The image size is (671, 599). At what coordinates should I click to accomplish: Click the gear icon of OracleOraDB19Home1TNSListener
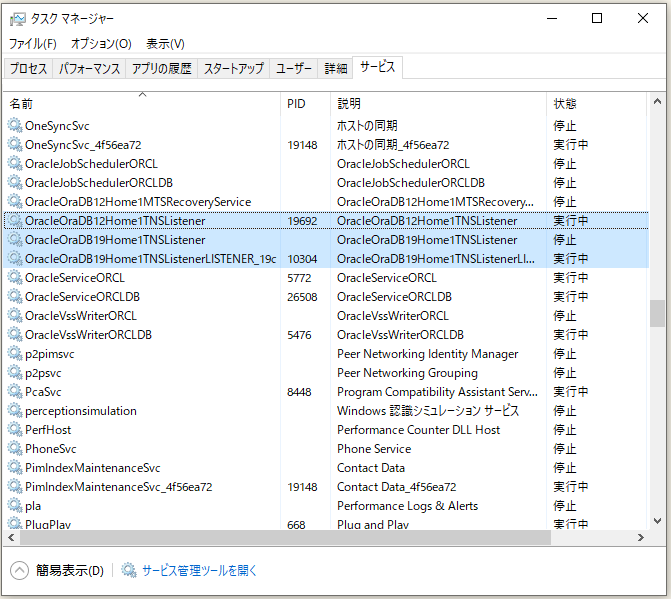tap(15, 240)
